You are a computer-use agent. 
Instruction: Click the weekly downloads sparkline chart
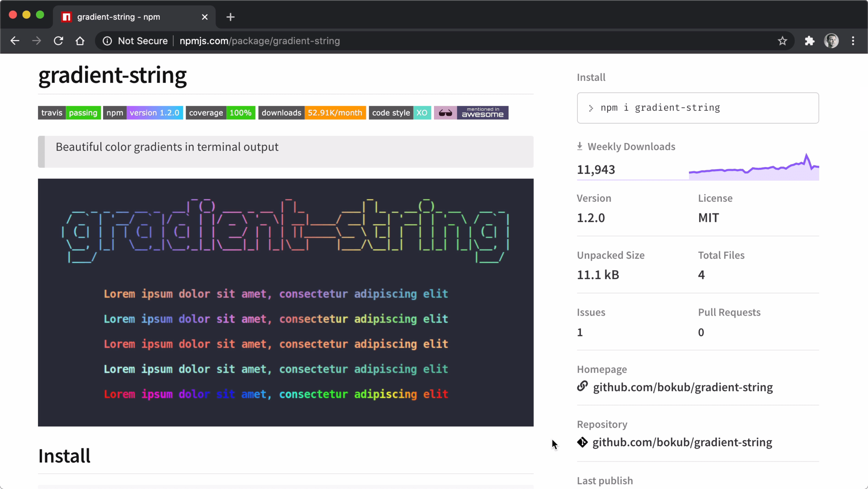pyautogui.click(x=754, y=167)
